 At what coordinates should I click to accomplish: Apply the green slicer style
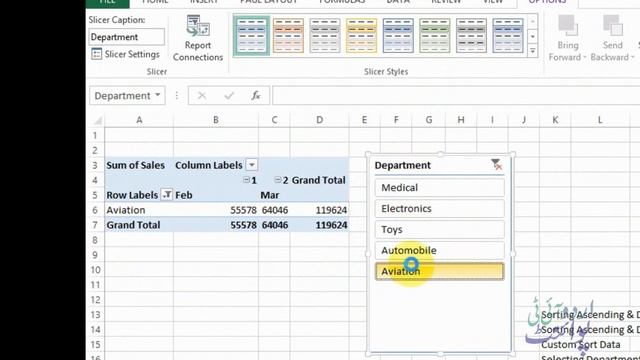(435, 36)
